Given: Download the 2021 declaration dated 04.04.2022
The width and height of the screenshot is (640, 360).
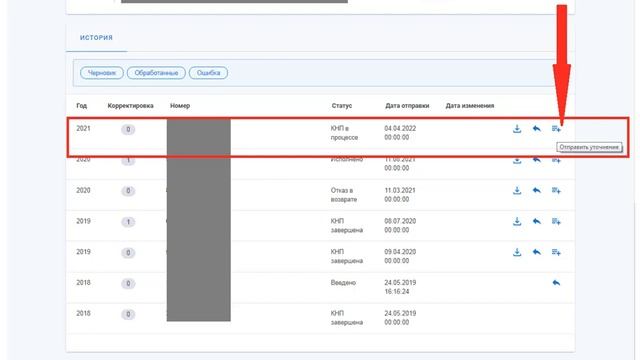Looking at the screenshot, I should pos(517,129).
